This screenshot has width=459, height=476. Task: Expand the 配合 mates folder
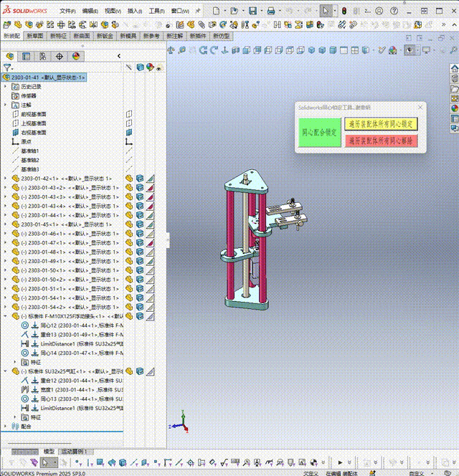5,427
